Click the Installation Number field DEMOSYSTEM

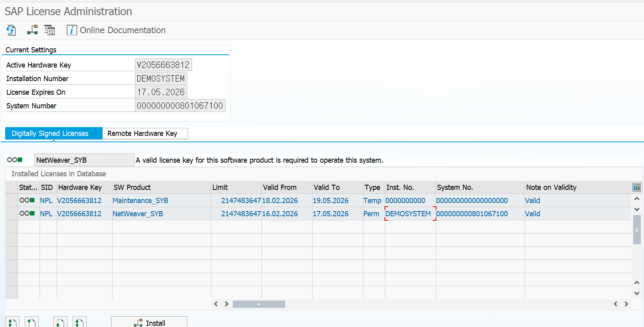click(x=161, y=78)
